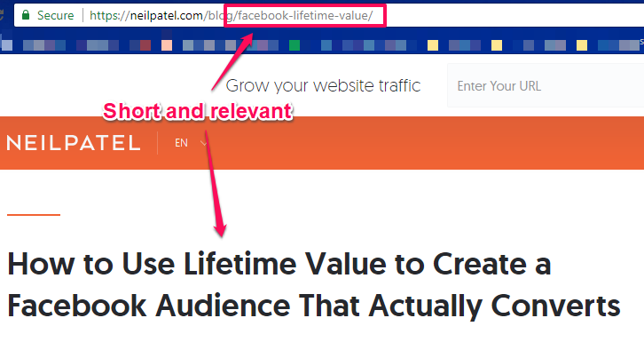The image size is (644, 342).
Task: Click the partially visible reload icon beside the address bar
Action: coord(2,16)
